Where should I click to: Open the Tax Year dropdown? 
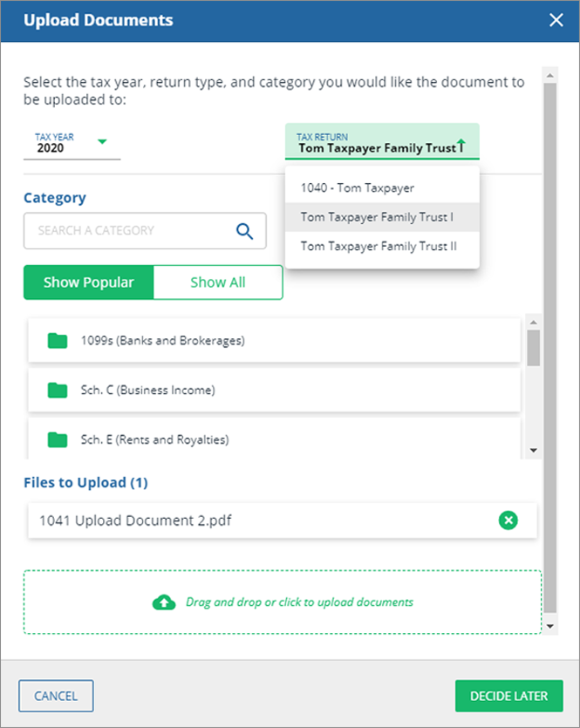pyautogui.click(x=102, y=142)
